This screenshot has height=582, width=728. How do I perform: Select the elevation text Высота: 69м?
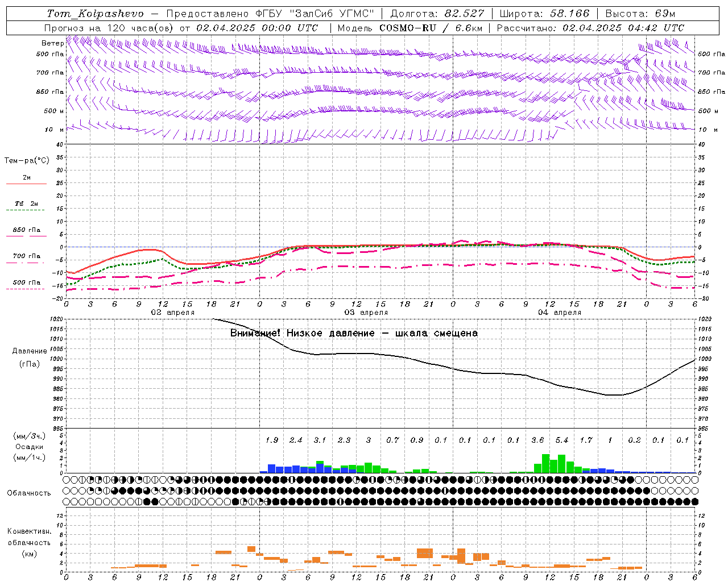point(641,14)
